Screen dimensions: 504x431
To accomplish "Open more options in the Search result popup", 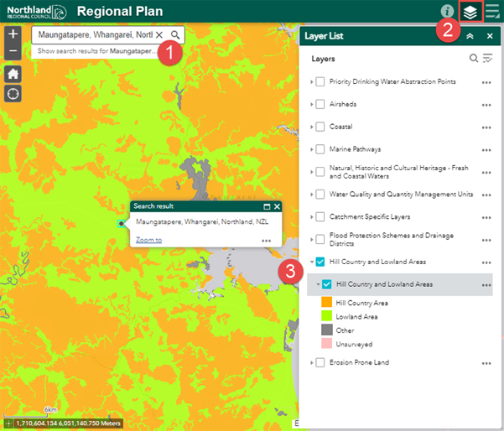I will pyautogui.click(x=266, y=241).
